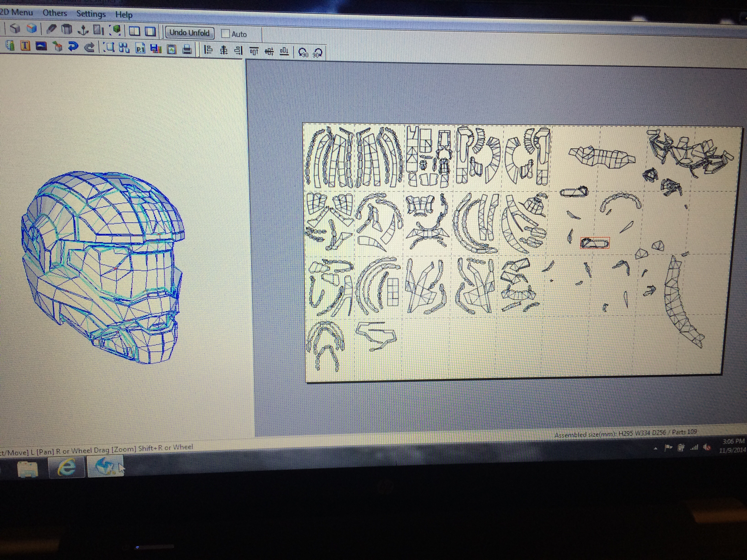This screenshot has height=560, width=747.
Task: Align parts to left edge icon
Action: click(208, 50)
